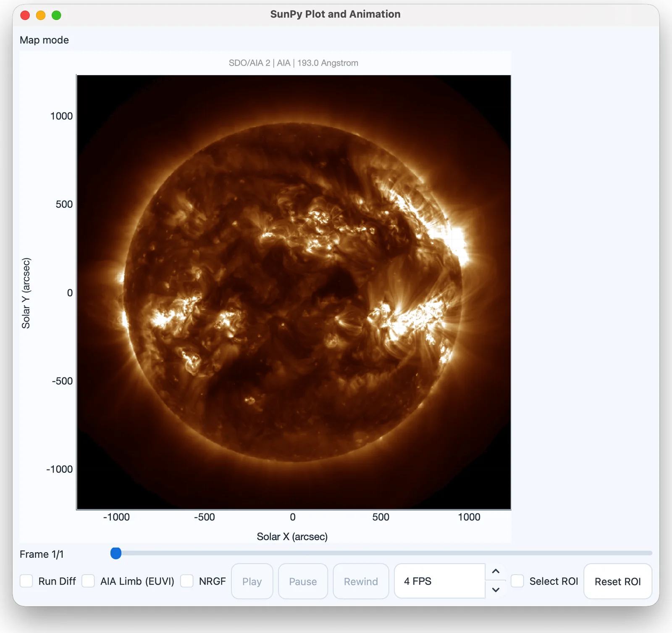Click the Rewind button
672x633 pixels.
pyautogui.click(x=361, y=581)
